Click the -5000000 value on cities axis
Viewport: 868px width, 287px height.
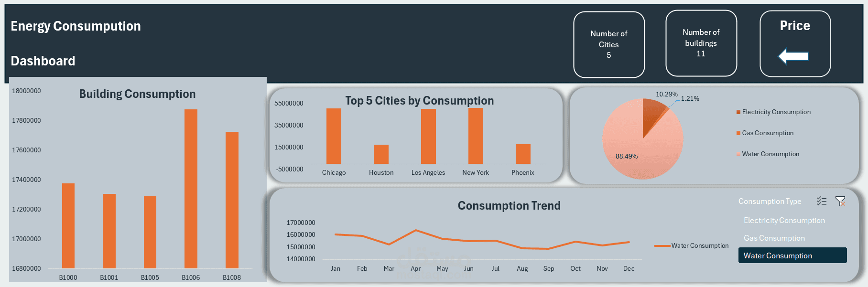pos(290,169)
